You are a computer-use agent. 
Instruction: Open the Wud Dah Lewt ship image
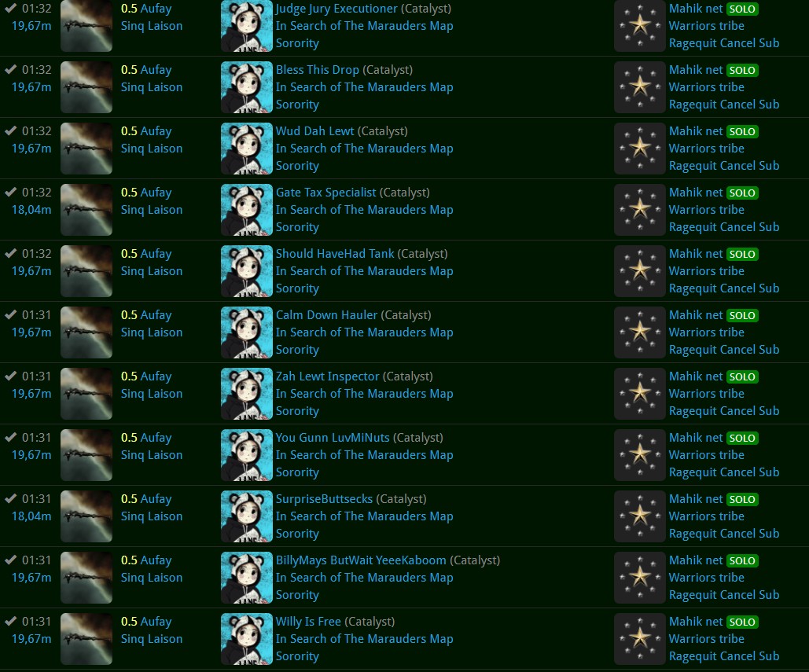[x=86, y=149]
